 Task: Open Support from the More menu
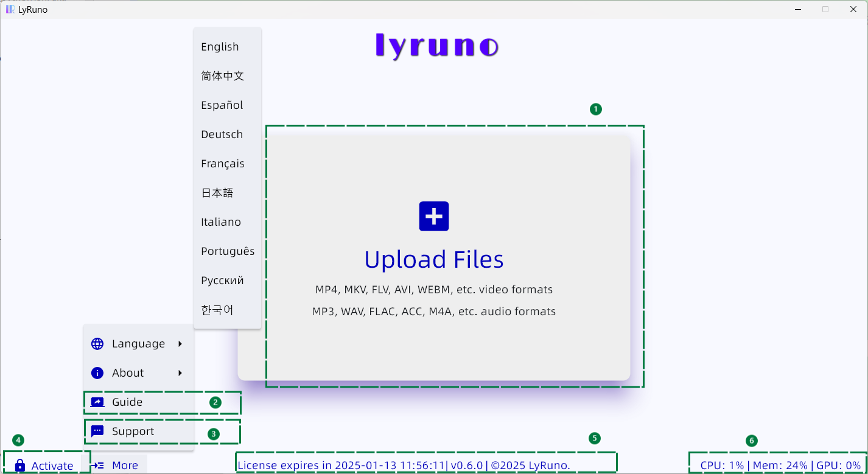click(x=132, y=431)
